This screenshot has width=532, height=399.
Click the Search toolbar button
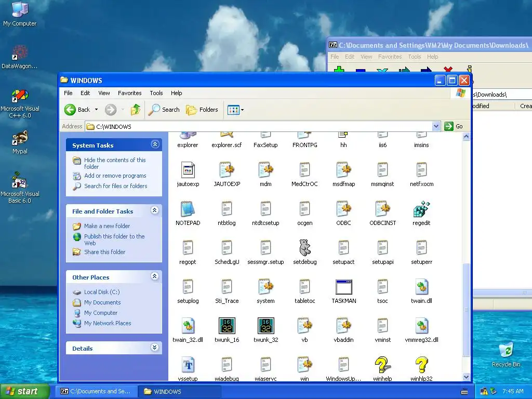[x=164, y=110]
